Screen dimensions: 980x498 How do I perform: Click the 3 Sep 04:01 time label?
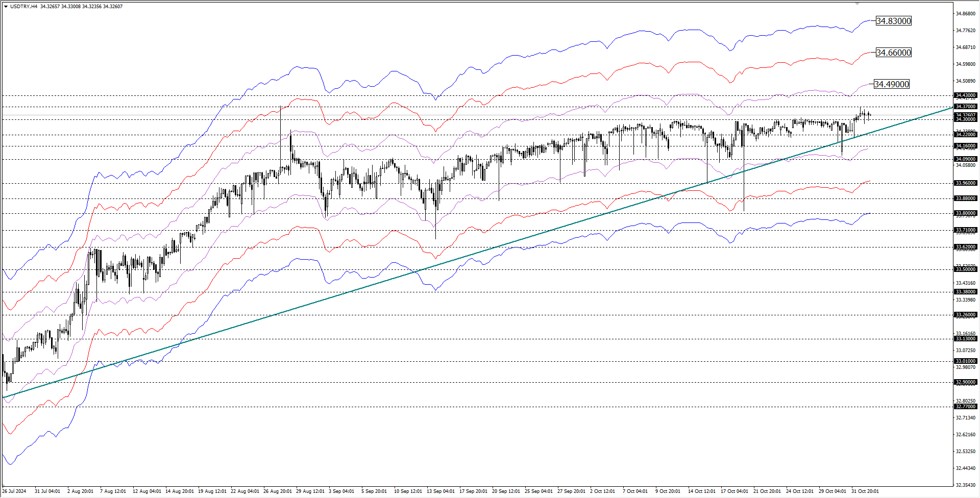(x=341, y=491)
